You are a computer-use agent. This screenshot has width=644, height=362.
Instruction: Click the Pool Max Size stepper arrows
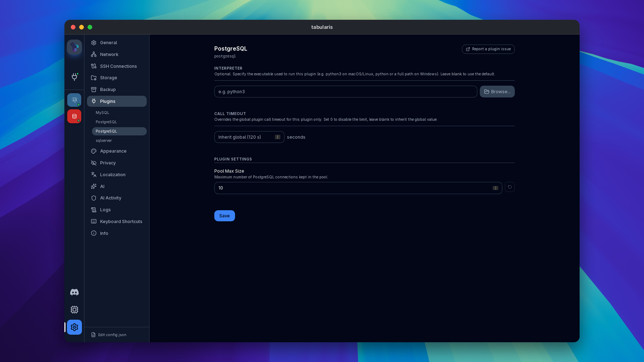[x=495, y=188]
